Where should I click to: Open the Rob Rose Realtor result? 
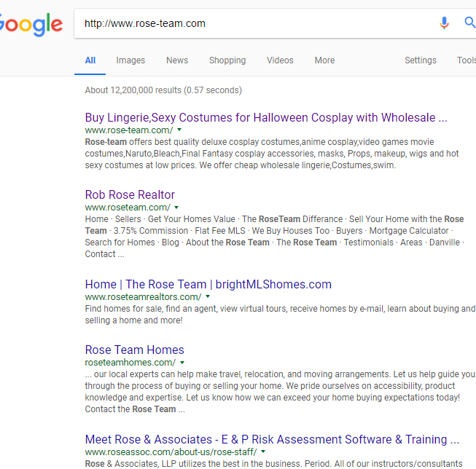[x=130, y=194]
